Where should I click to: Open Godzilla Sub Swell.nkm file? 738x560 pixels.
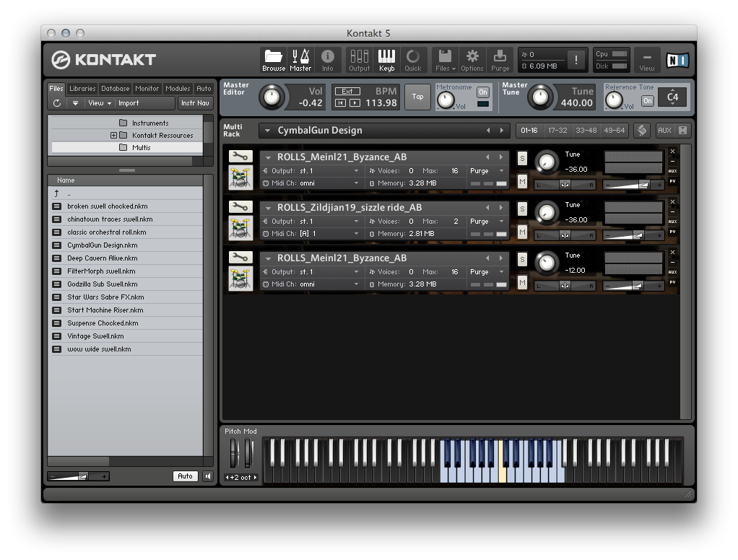[x=126, y=284]
